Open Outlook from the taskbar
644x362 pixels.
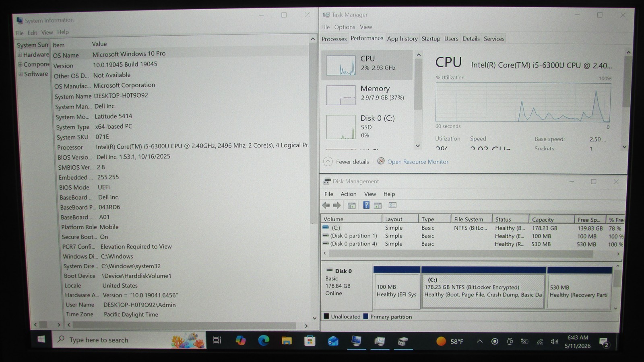pos(333,341)
